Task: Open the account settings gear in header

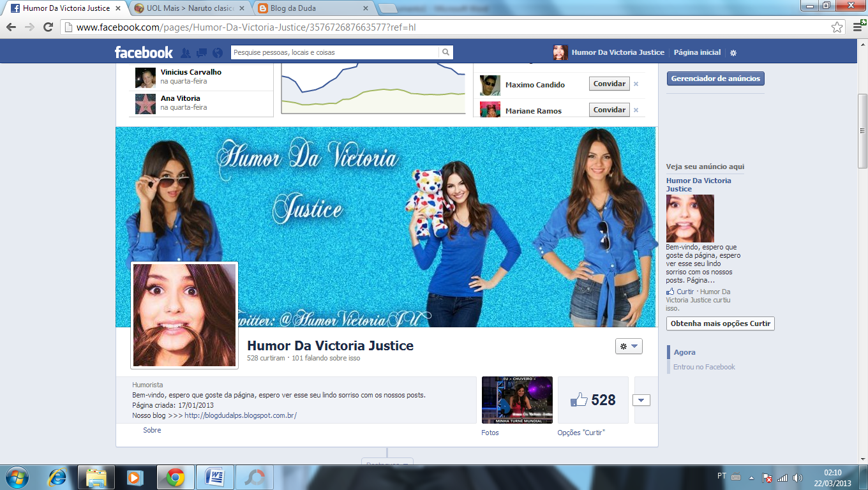Action: 733,53
